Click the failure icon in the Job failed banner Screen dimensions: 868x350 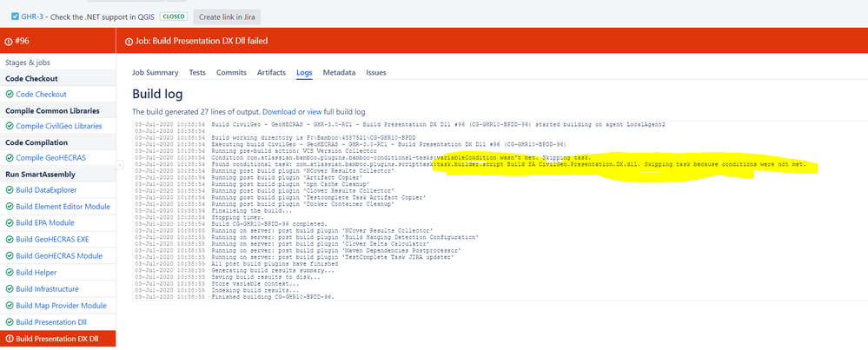coord(129,41)
